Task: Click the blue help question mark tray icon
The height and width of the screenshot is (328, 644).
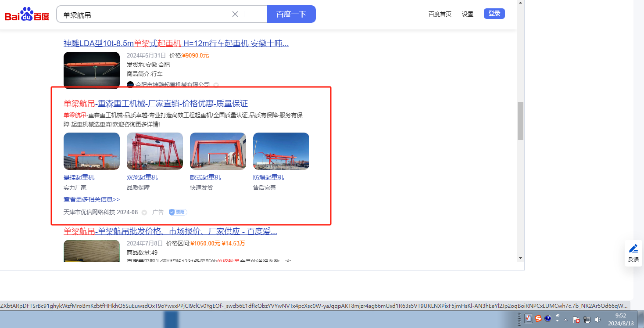Action: pos(547,319)
